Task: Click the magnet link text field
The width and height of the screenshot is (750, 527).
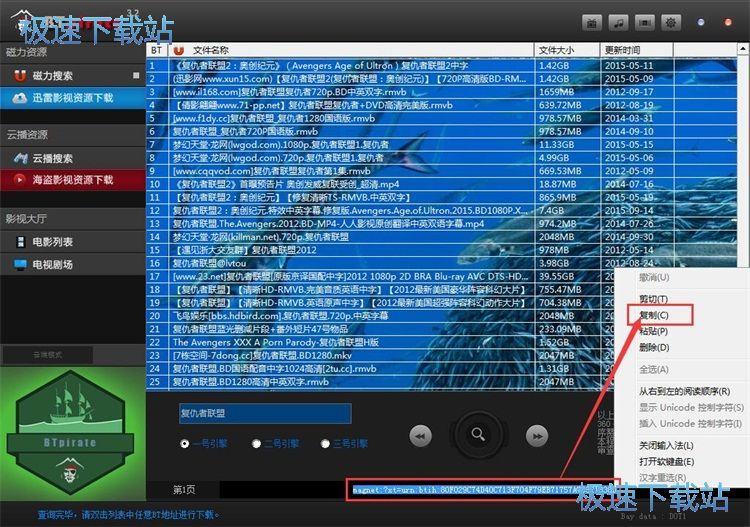Action: pos(481,490)
